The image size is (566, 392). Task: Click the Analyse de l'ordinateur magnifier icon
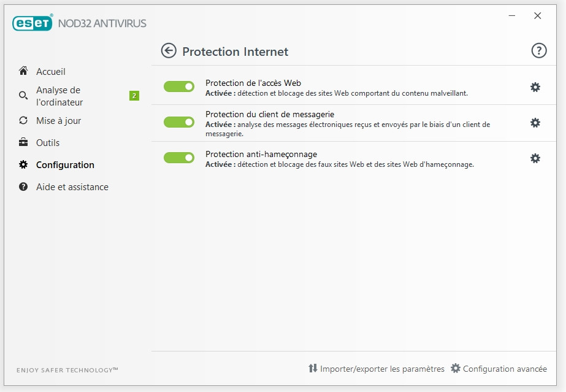(x=23, y=96)
